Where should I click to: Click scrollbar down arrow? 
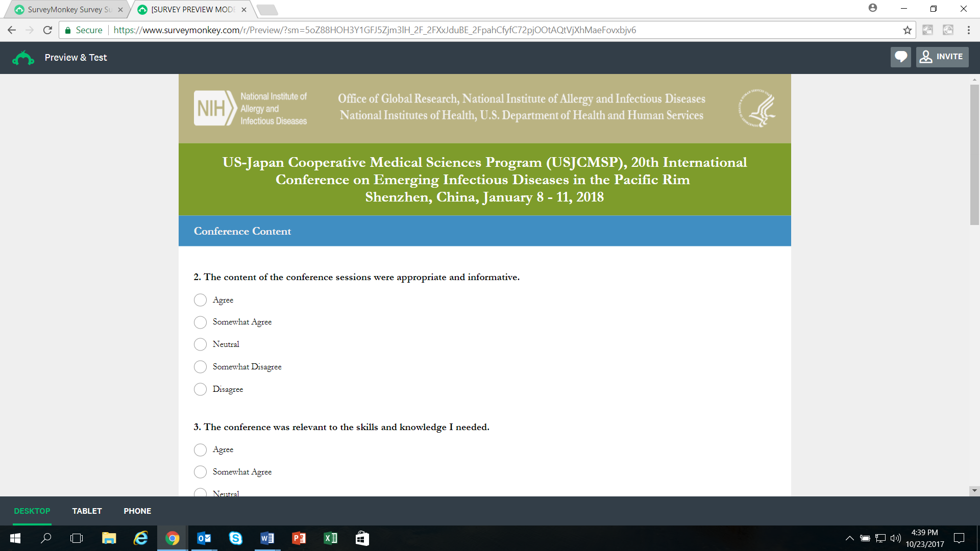point(974,490)
